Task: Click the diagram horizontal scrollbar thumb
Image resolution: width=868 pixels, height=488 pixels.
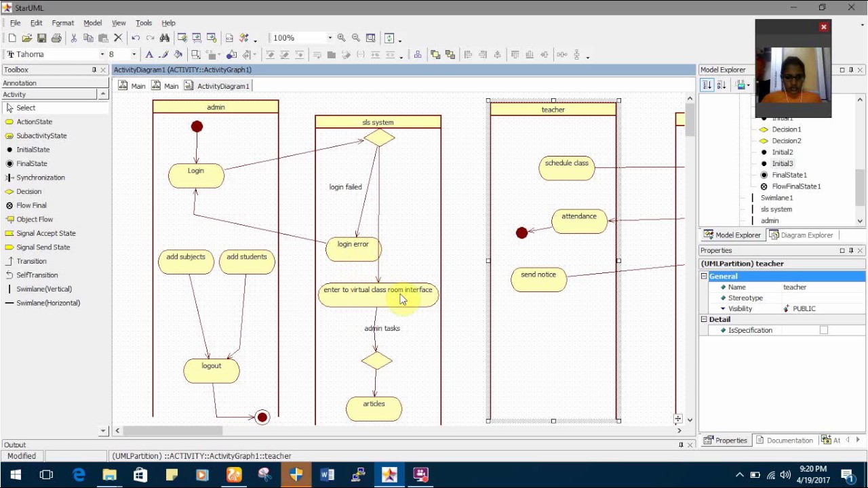Action: [x=173, y=430]
